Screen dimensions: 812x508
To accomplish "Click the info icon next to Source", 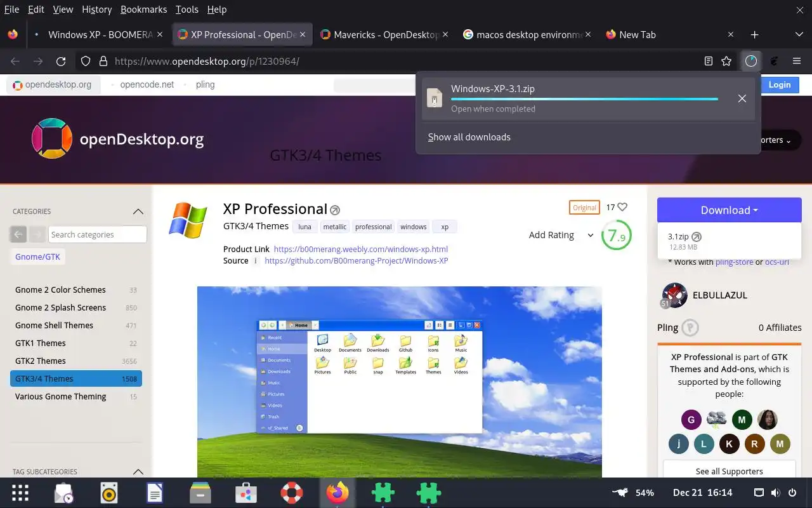I will (x=256, y=261).
